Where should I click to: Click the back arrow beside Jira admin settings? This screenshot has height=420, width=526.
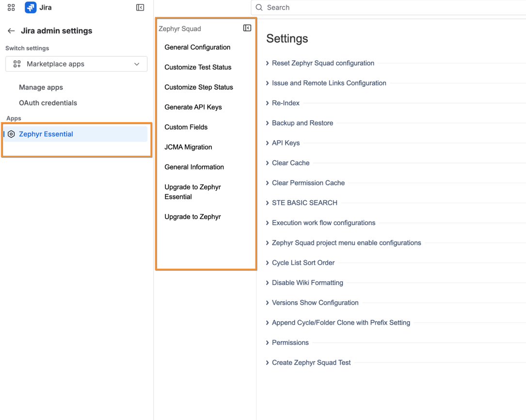pyautogui.click(x=11, y=31)
